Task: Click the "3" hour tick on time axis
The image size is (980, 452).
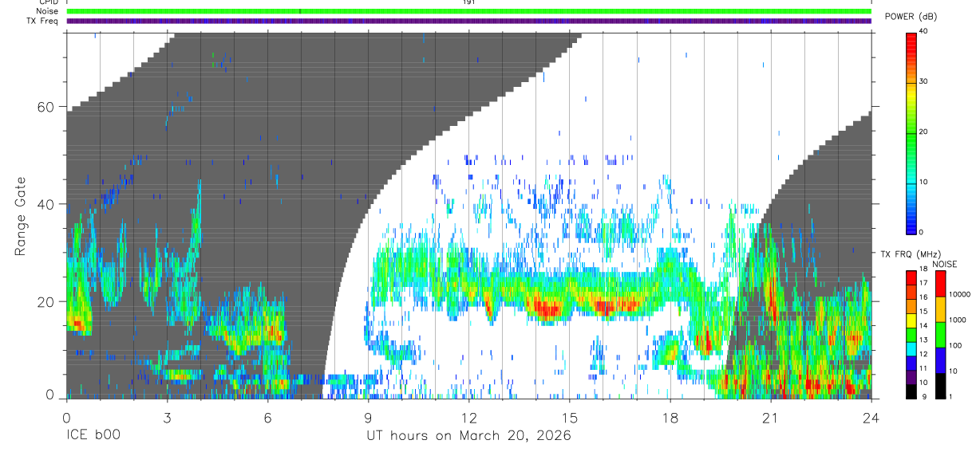Action: click(167, 418)
